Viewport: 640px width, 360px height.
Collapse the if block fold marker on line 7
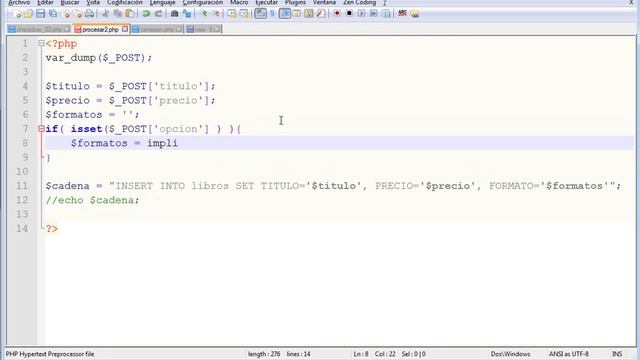[41, 129]
